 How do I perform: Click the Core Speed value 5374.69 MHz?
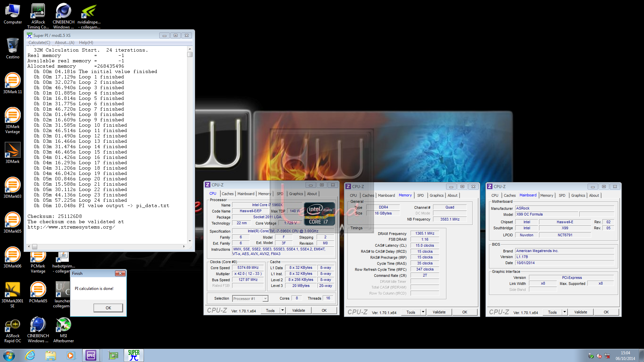point(248,267)
